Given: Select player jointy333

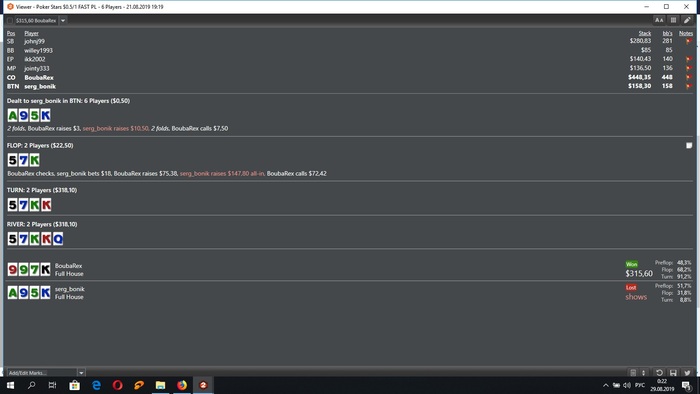Looking at the screenshot, I should pyautogui.click(x=37, y=68).
